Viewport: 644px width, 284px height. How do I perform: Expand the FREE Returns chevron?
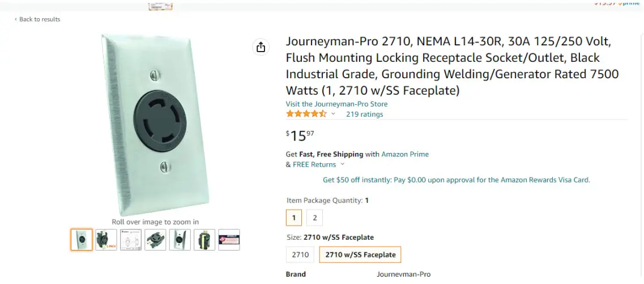pyautogui.click(x=342, y=164)
